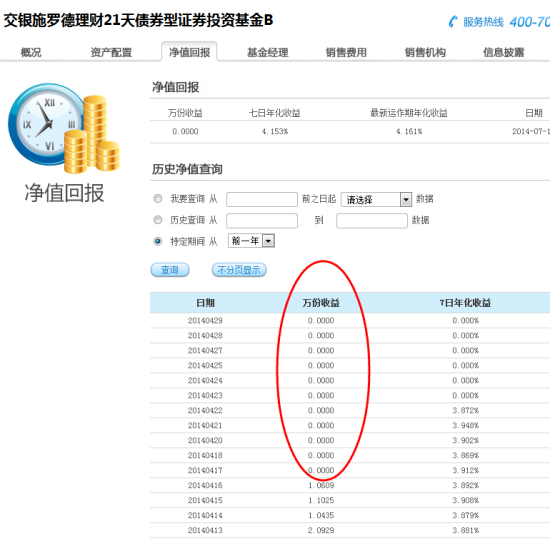Click the 1.0609 yield value
The width and height of the screenshot is (550, 541).
(x=321, y=486)
